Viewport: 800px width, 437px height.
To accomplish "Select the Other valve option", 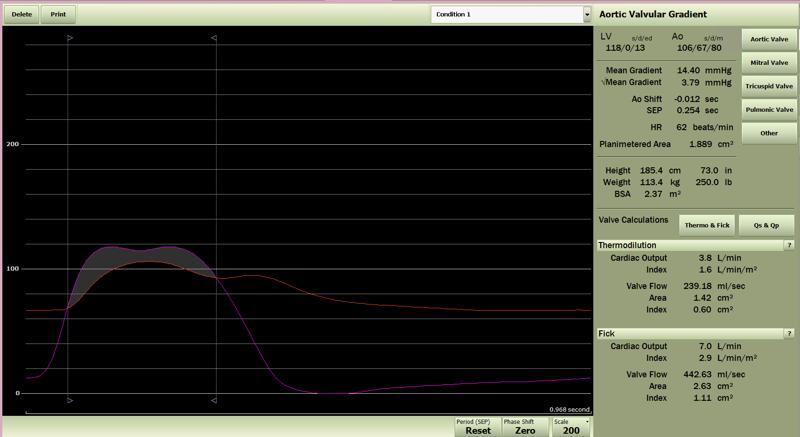I will pos(768,133).
